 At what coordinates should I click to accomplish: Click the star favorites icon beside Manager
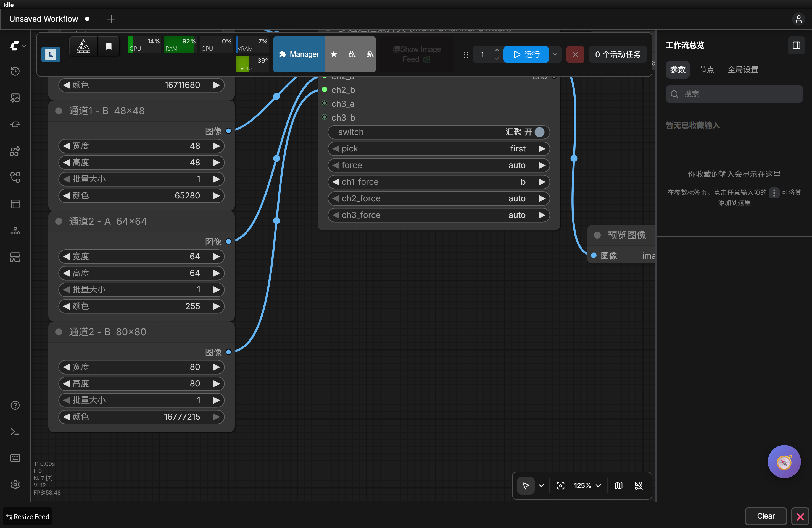[334, 54]
